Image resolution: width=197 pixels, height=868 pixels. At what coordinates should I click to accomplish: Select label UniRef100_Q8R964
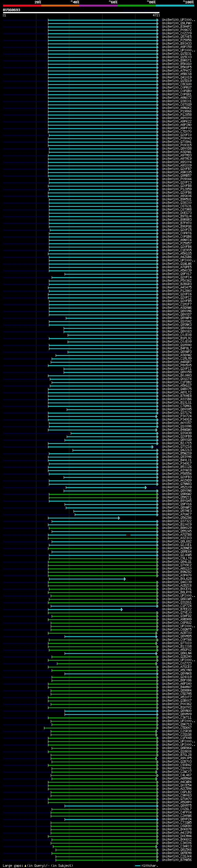click(x=177, y=748)
